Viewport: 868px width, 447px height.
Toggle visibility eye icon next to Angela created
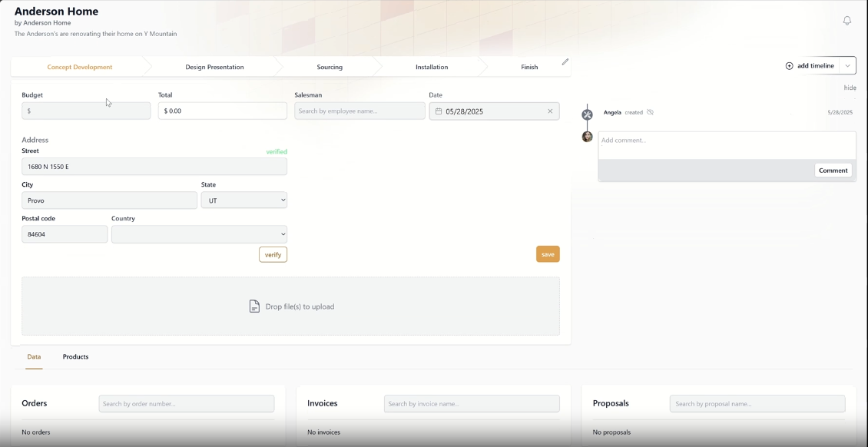[x=651, y=112]
